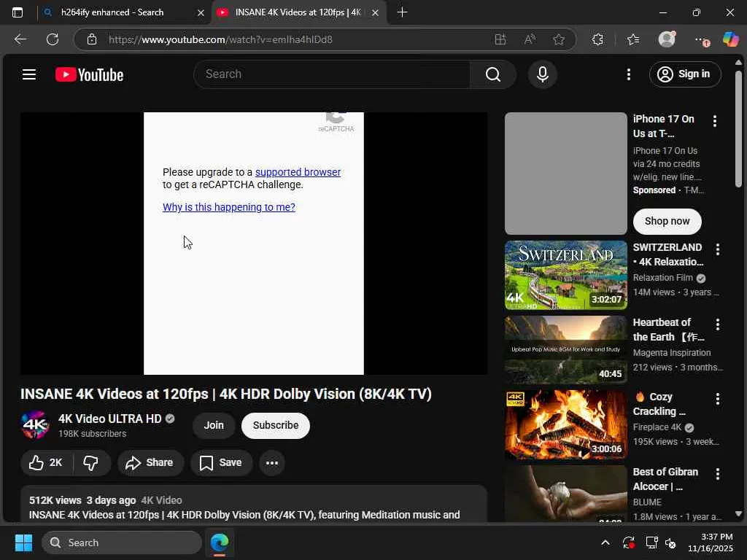This screenshot has width=747, height=560.
Task: Follow the supported browser link
Action: point(298,172)
